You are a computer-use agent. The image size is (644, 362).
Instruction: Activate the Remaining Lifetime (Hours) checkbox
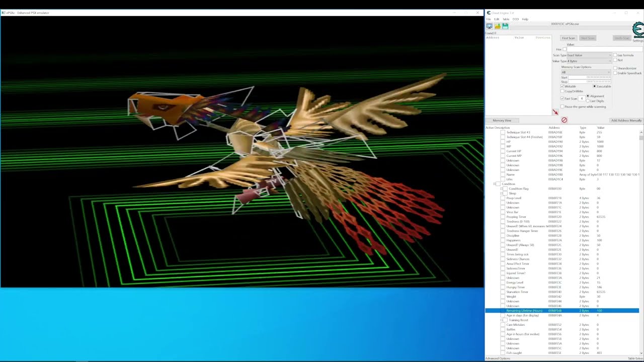coord(503,311)
